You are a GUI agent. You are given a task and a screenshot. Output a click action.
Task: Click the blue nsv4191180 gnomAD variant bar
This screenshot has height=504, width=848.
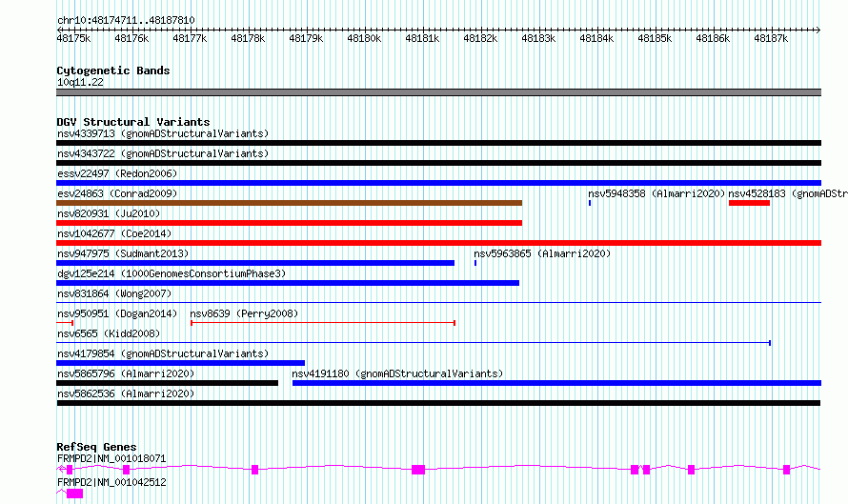point(556,383)
